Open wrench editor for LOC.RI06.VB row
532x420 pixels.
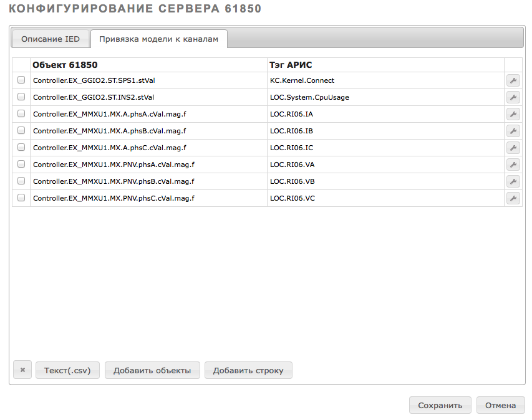click(513, 181)
